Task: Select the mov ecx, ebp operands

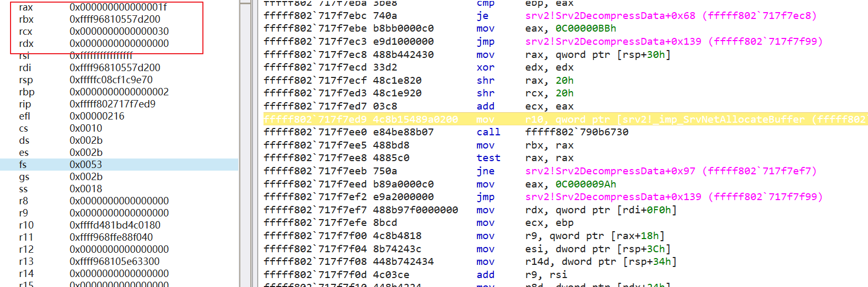Action: (x=550, y=223)
